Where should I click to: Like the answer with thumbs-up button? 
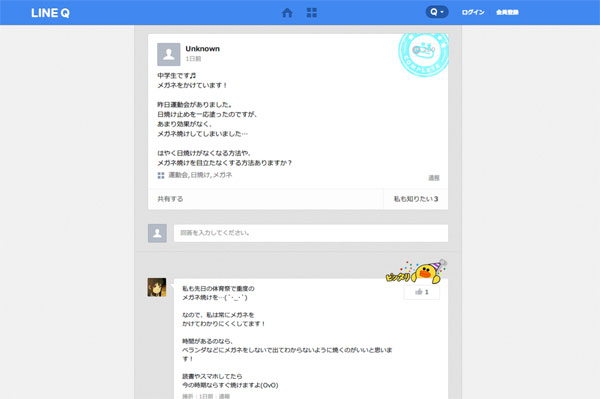pyautogui.click(x=422, y=292)
